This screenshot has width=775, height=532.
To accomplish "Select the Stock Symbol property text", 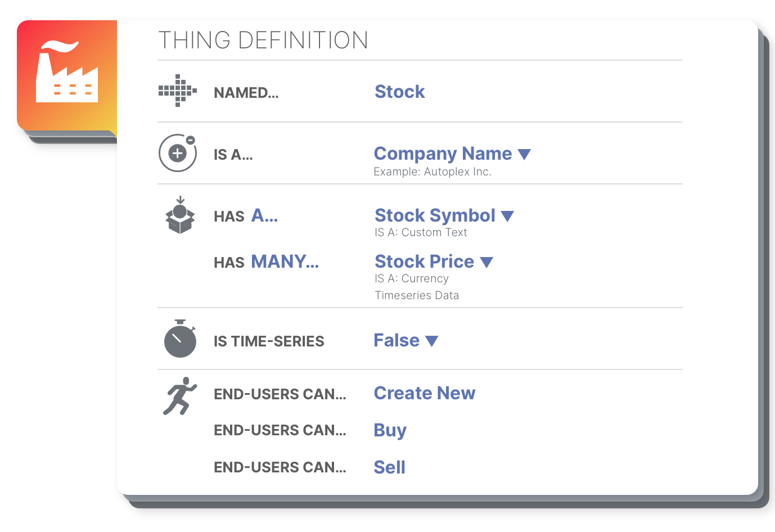I will pos(435,215).
